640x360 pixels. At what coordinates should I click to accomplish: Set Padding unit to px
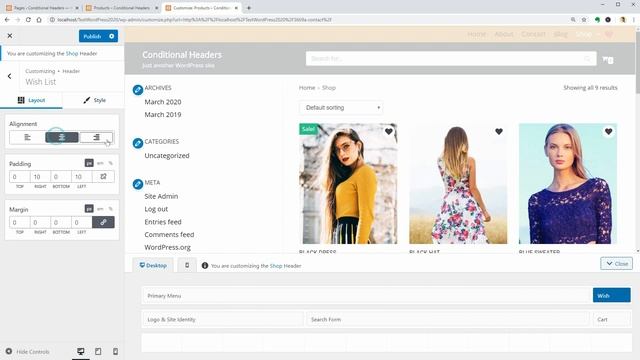(x=89, y=163)
